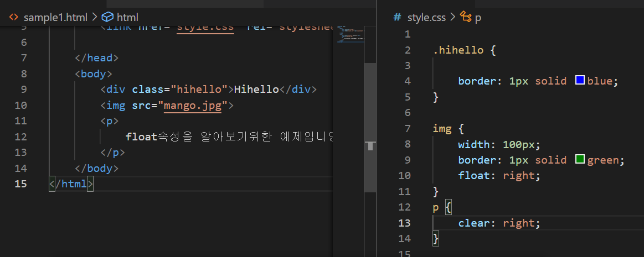Select style.css in the breadcrumb
The height and width of the screenshot is (257, 644).
[x=426, y=18]
